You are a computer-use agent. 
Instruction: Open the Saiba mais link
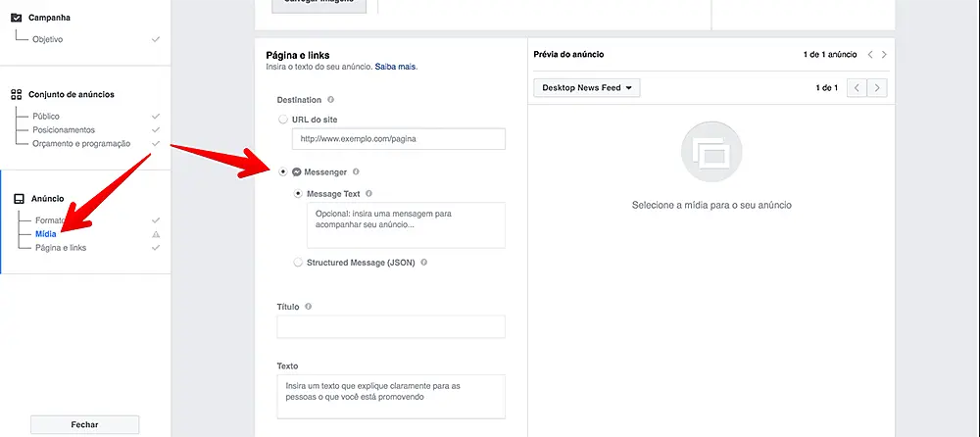(398, 67)
